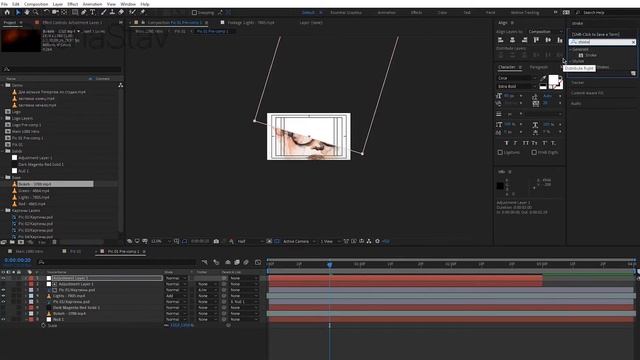The image size is (640, 360).
Task: Expand the Tracker panel
Action: [x=577, y=82]
